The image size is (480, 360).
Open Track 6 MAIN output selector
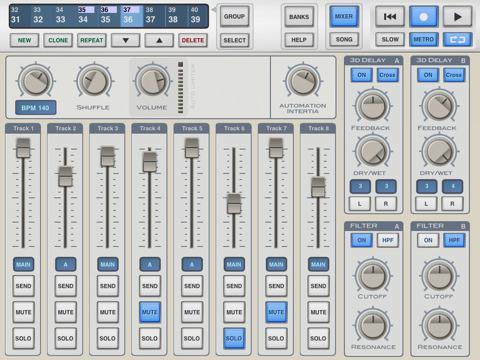234,264
